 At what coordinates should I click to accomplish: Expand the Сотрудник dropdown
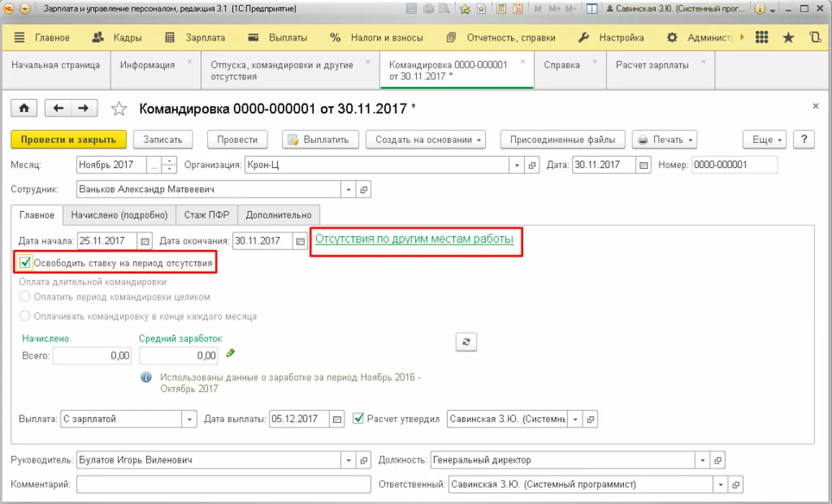click(349, 190)
